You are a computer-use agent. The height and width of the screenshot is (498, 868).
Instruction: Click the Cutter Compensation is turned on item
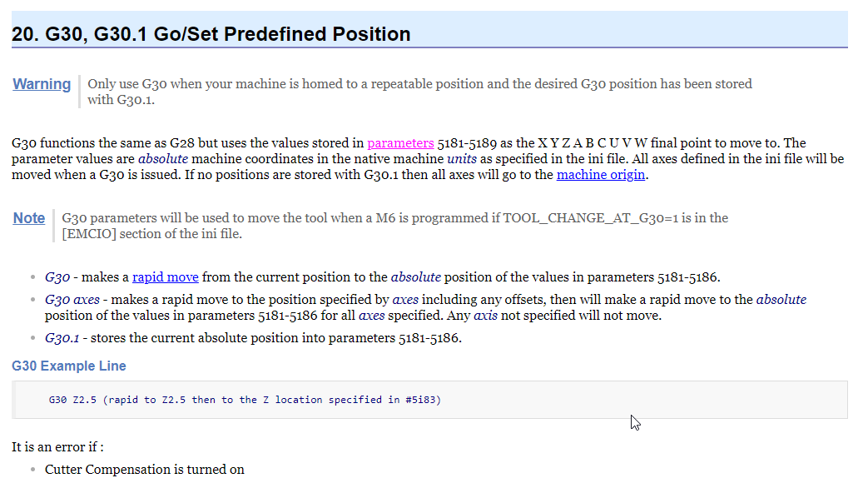pyautogui.click(x=145, y=470)
